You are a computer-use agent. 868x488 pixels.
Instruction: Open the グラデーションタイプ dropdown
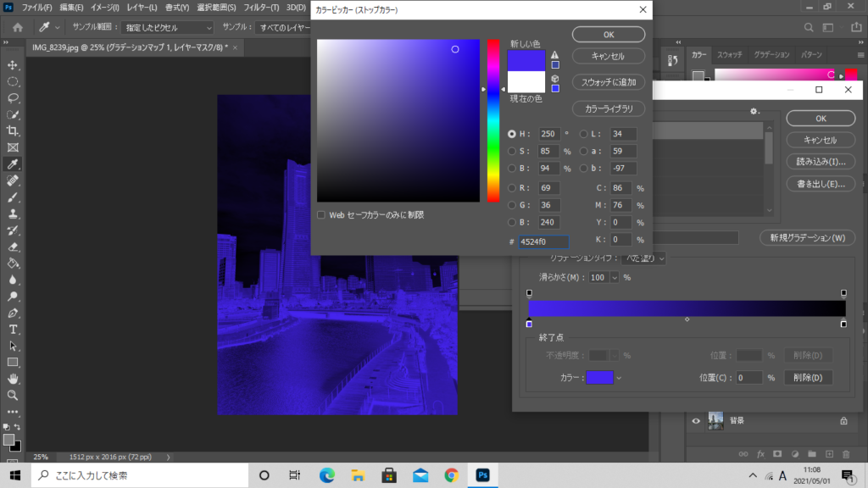[x=643, y=258]
